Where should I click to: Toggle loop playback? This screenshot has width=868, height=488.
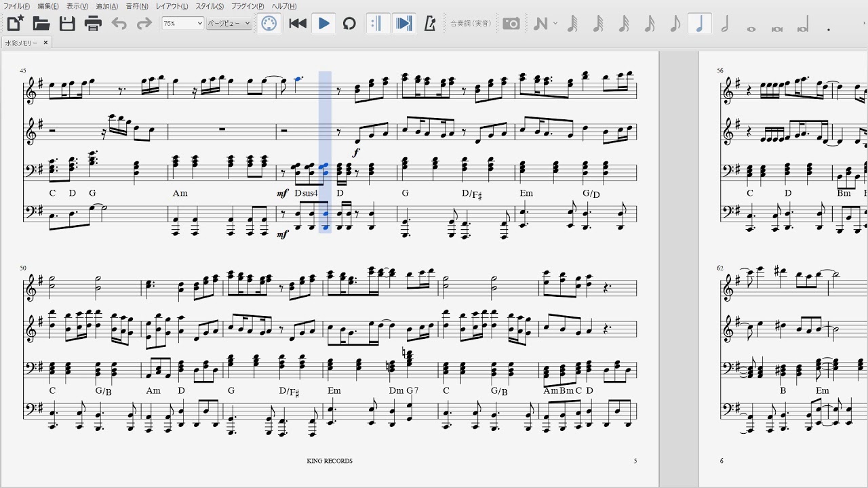(x=349, y=24)
